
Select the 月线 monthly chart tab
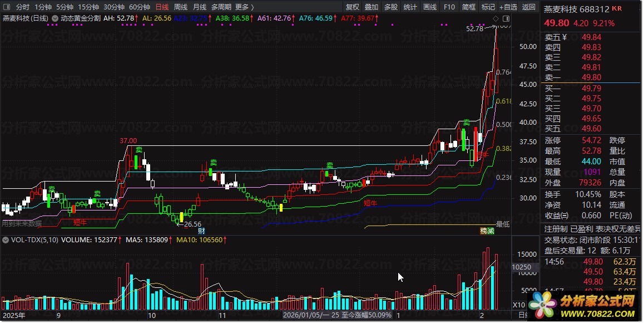tap(200, 7)
